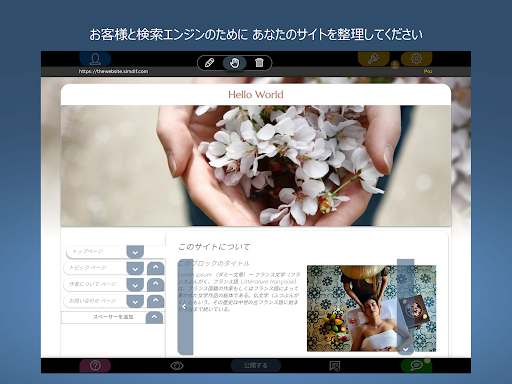Select the trash delete mode
The image size is (512, 384).
(259, 63)
